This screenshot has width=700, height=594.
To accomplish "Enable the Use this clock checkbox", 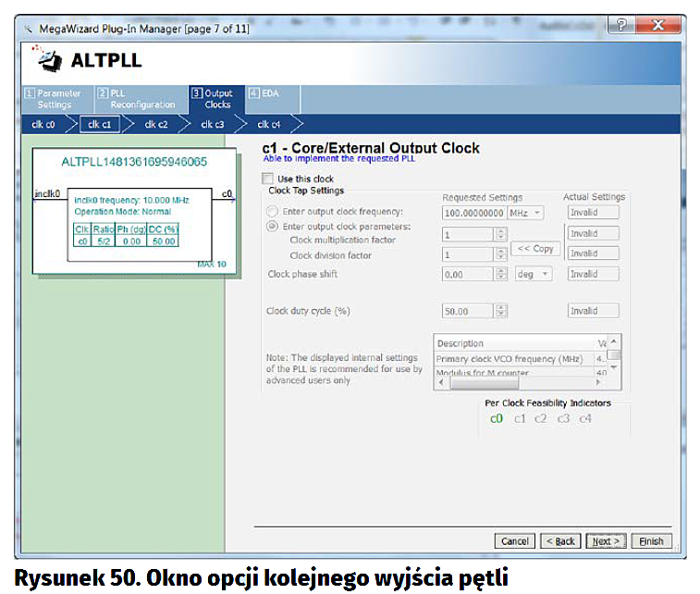I will coord(268,179).
